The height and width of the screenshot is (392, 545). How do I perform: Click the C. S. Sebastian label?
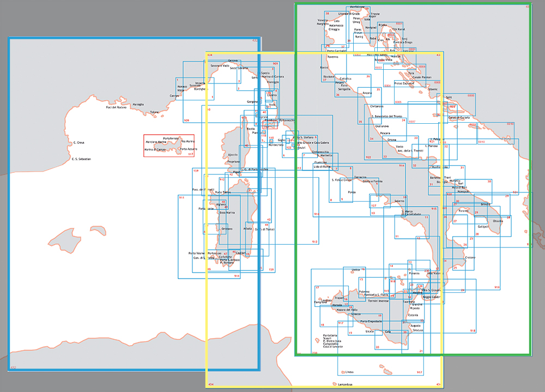coord(81,159)
